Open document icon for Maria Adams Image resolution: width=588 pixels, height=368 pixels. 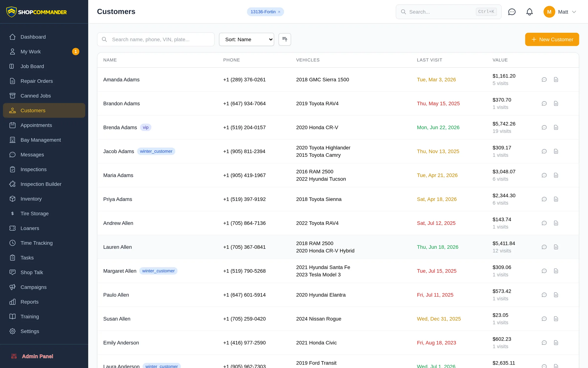click(556, 175)
